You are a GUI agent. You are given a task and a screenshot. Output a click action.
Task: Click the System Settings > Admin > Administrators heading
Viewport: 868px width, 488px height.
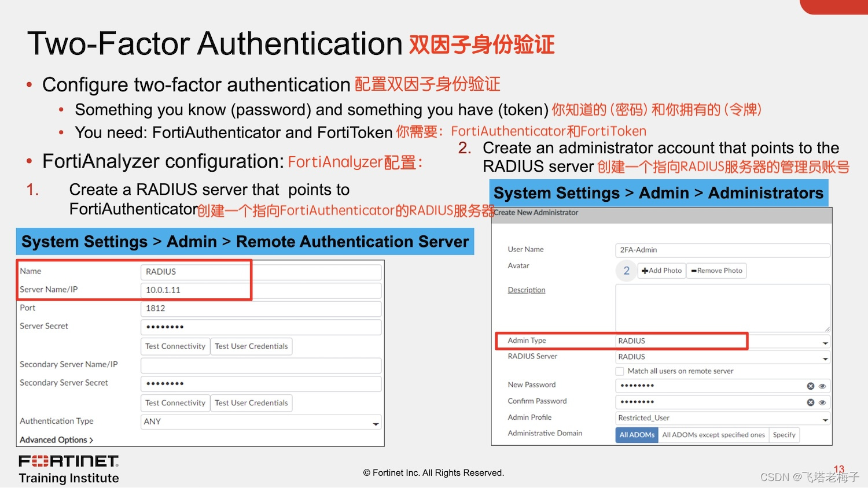tap(659, 193)
